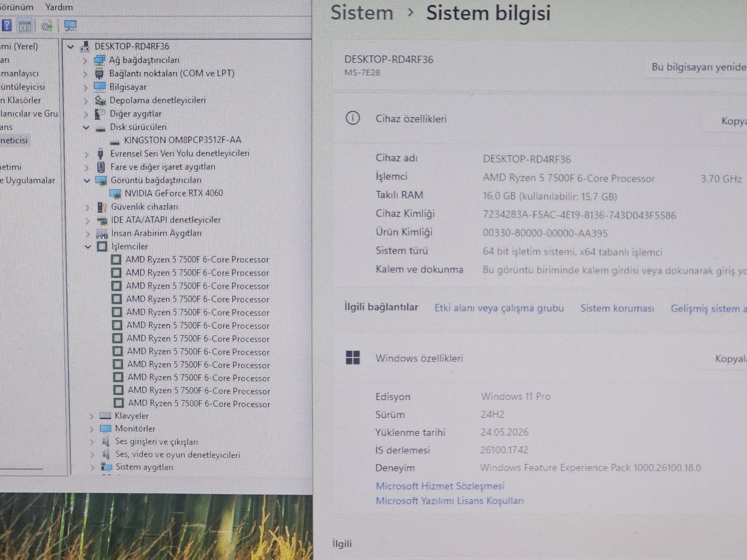Select the first AMD Ryzen 5 7500F entry
This screenshot has width=747, height=560.
point(197,259)
